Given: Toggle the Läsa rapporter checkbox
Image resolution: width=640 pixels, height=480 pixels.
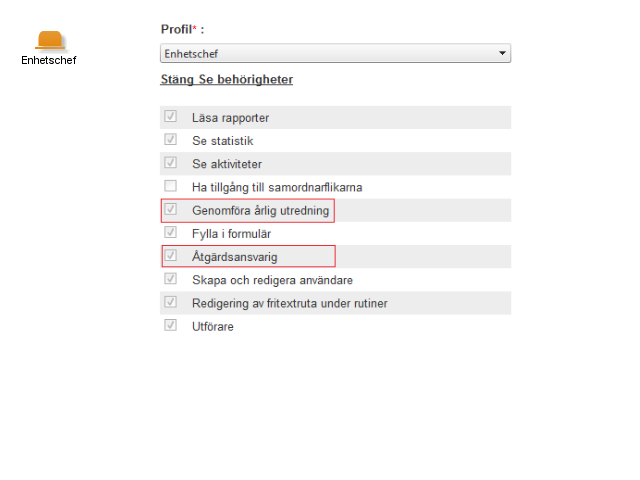Looking at the screenshot, I should pos(170,116).
